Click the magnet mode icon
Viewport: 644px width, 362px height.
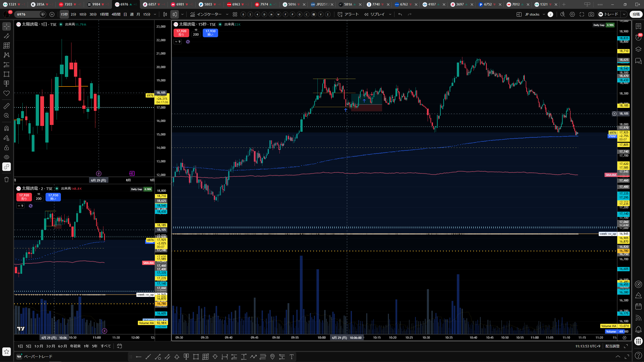coord(7,128)
